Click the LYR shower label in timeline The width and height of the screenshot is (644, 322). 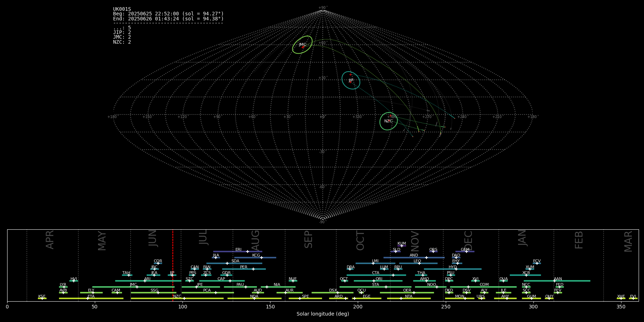coord(63,284)
